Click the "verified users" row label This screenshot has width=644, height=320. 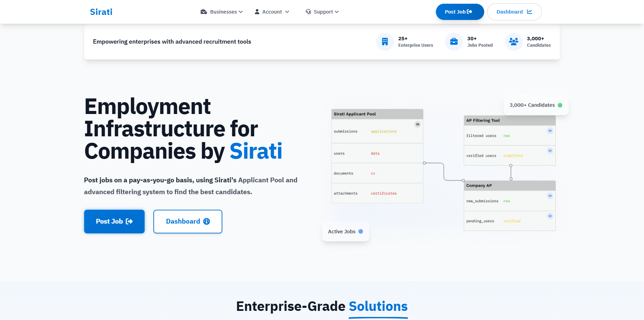pos(481,156)
